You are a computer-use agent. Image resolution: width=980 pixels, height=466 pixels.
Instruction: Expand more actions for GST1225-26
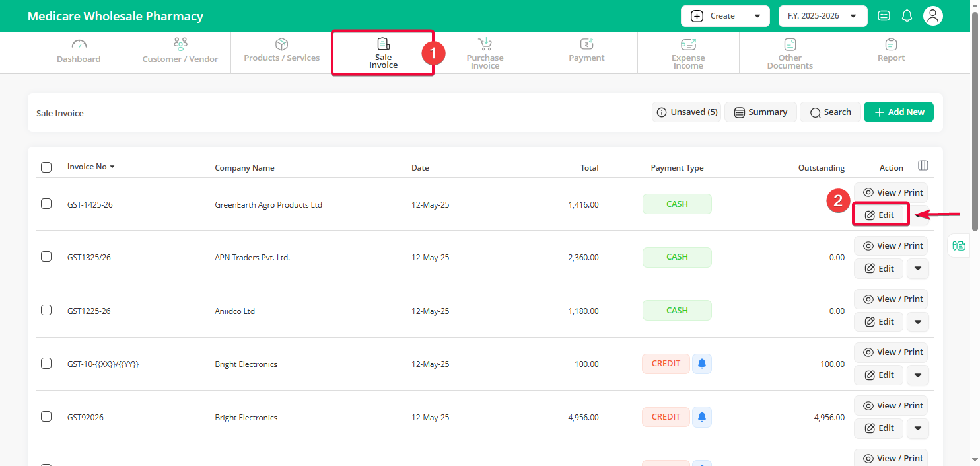click(917, 322)
